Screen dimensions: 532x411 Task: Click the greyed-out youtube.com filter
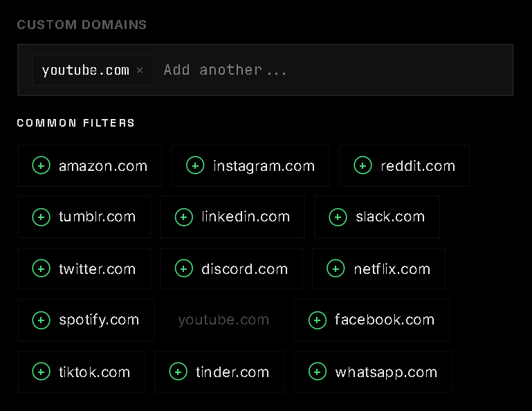[x=223, y=320]
